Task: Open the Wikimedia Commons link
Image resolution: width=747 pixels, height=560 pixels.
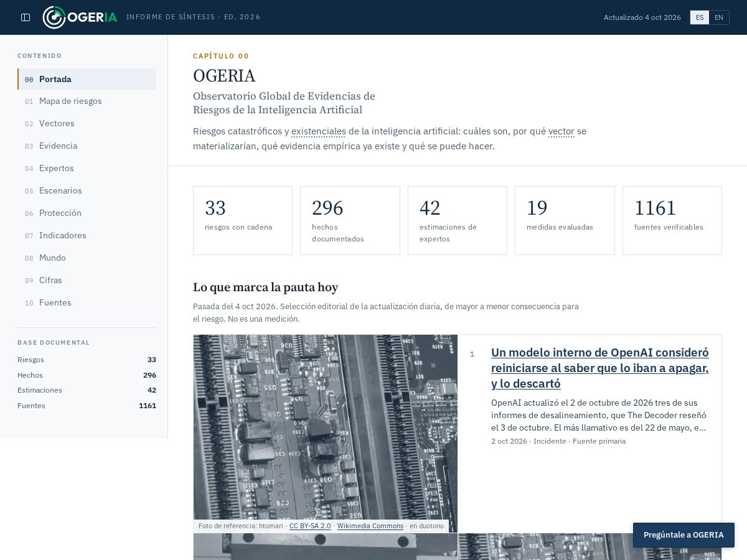Action: [x=370, y=526]
